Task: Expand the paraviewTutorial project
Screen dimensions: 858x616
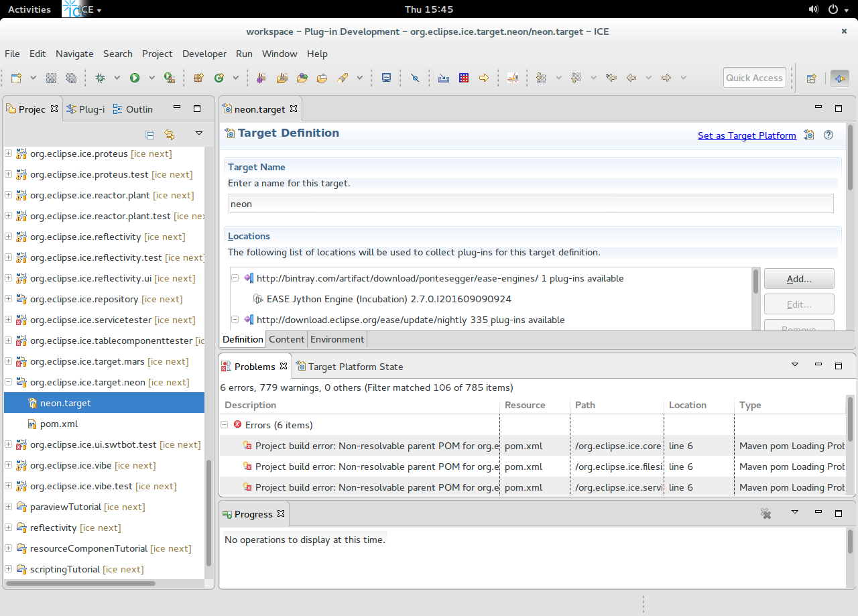Action: tap(8, 507)
